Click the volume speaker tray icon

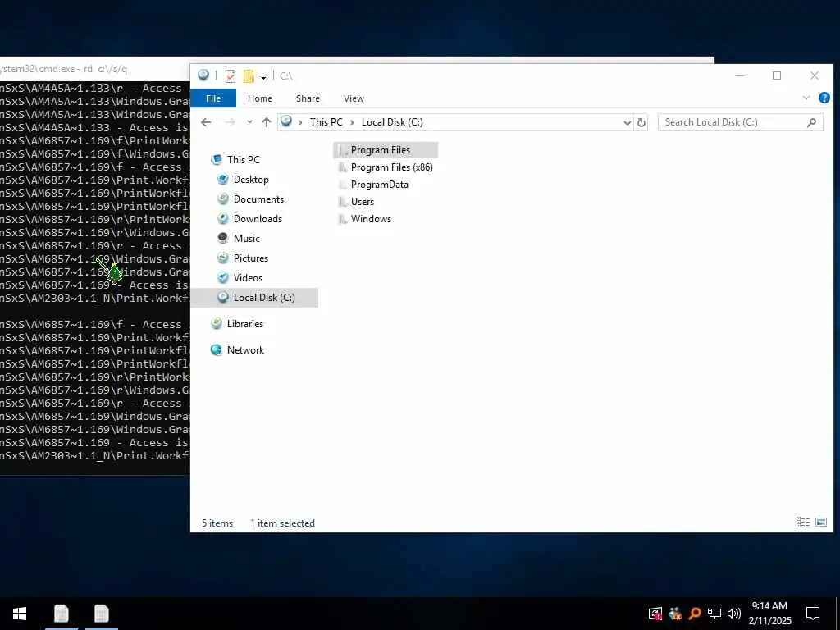point(734,614)
